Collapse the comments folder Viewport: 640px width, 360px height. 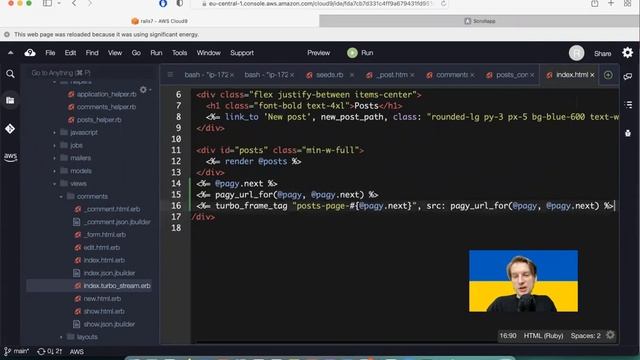pyautogui.click(x=61, y=196)
